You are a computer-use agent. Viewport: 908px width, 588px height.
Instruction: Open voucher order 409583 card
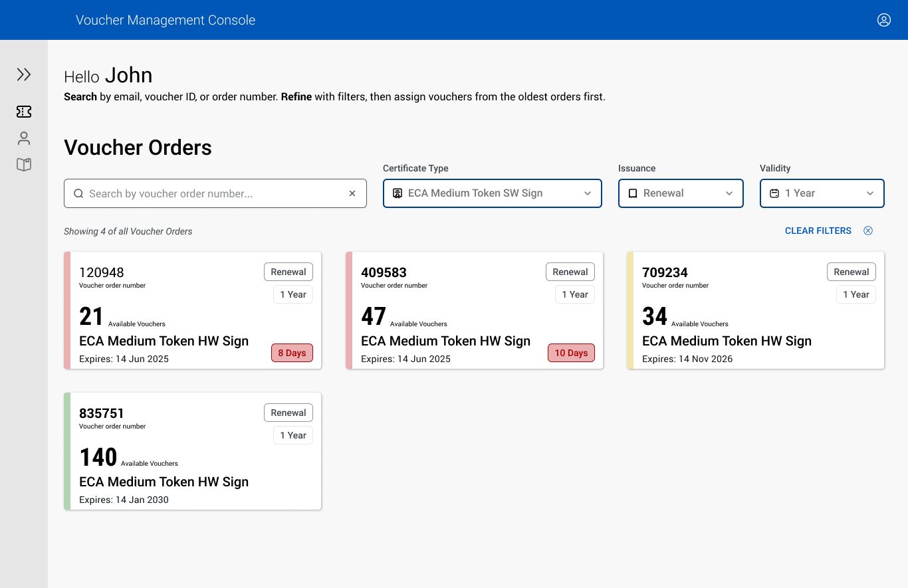coord(475,310)
